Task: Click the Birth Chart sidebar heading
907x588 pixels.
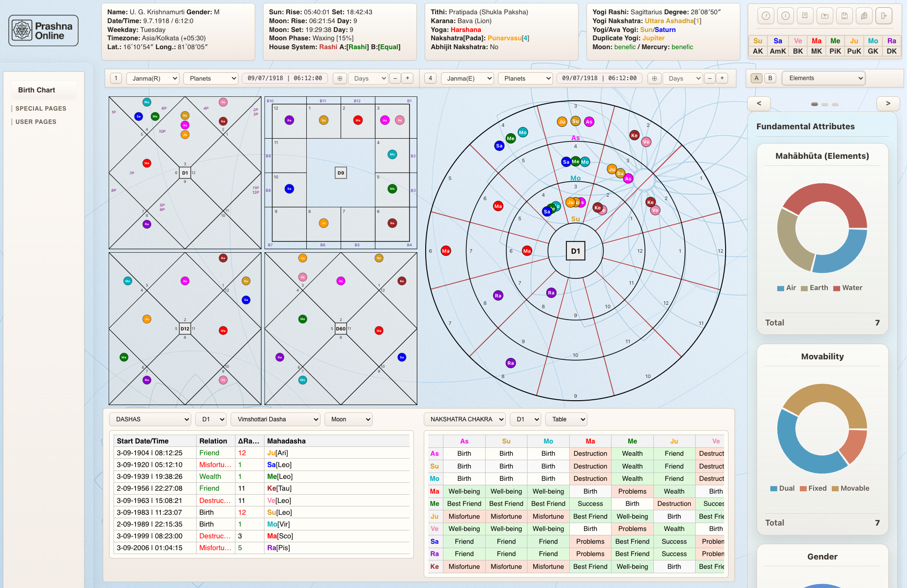Action: pos(36,90)
